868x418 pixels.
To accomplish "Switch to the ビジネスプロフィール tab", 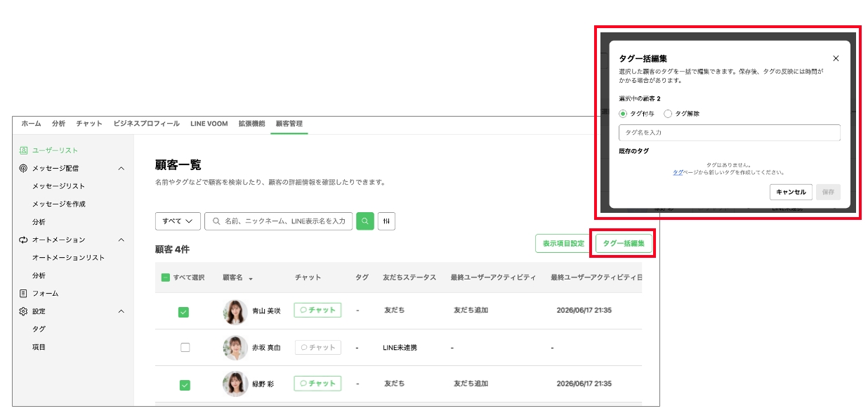I will tap(146, 124).
